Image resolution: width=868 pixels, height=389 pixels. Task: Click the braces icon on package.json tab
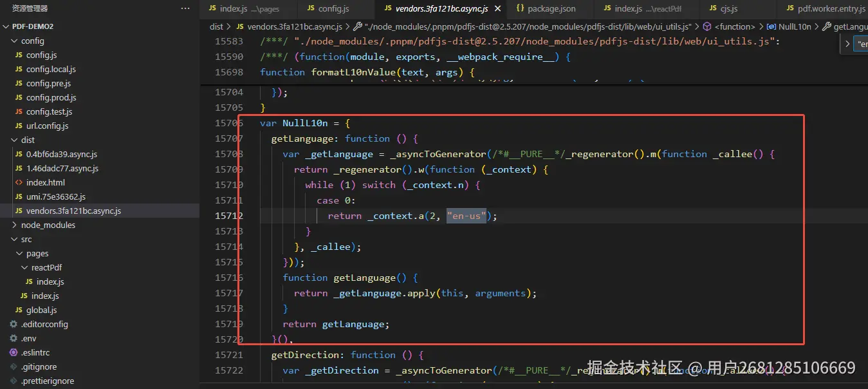click(520, 8)
